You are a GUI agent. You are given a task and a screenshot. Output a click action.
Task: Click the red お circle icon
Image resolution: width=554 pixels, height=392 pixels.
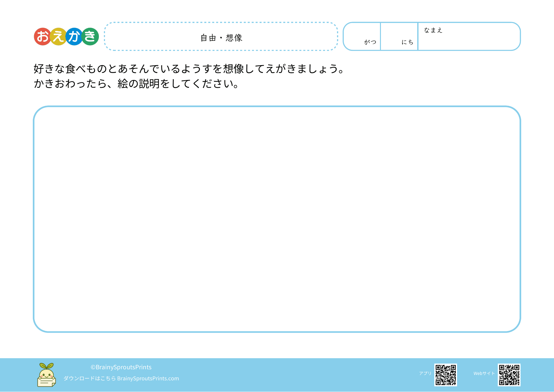pyautogui.click(x=43, y=37)
